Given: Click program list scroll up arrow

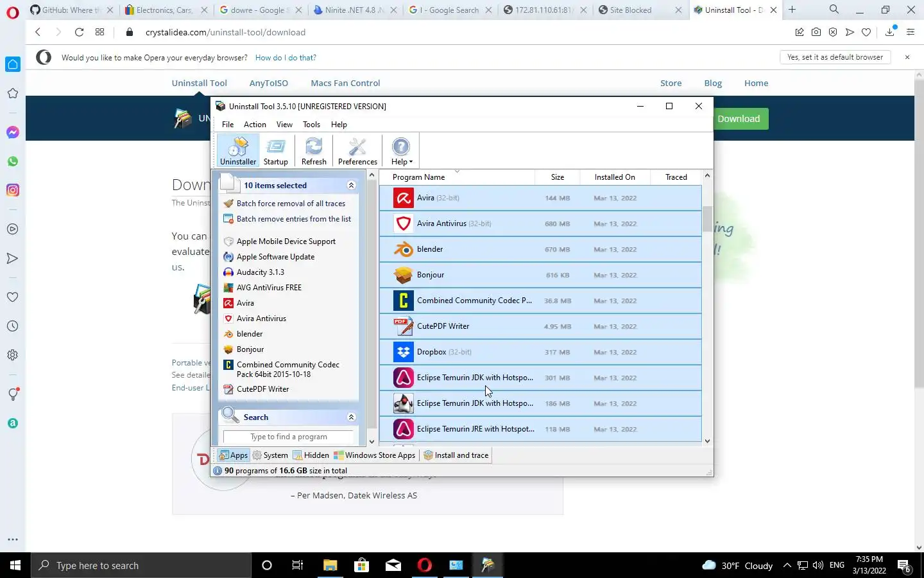Looking at the screenshot, I should coord(707,175).
